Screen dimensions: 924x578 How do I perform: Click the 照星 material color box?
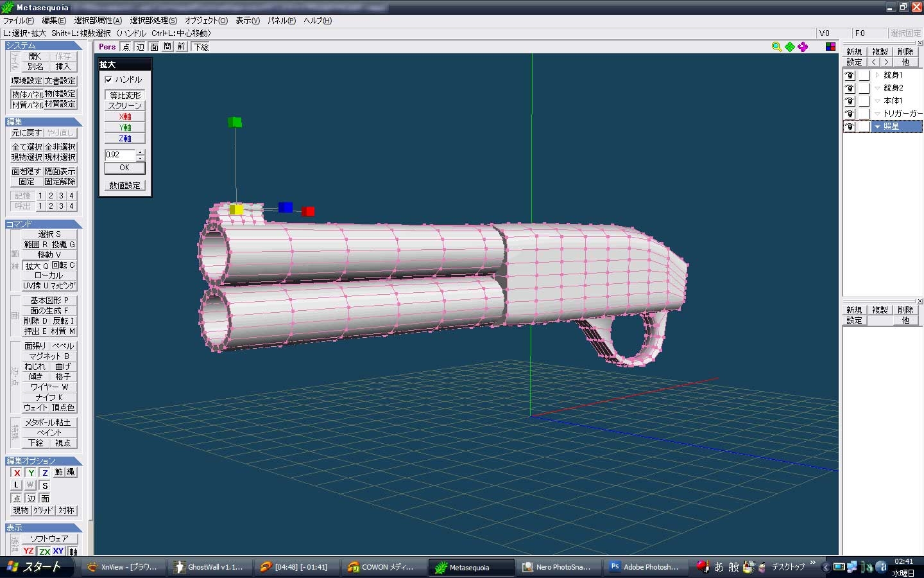864,127
